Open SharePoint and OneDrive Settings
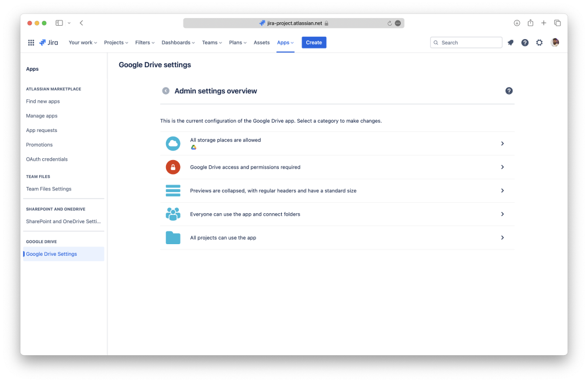This screenshot has width=588, height=382. pos(63,221)
